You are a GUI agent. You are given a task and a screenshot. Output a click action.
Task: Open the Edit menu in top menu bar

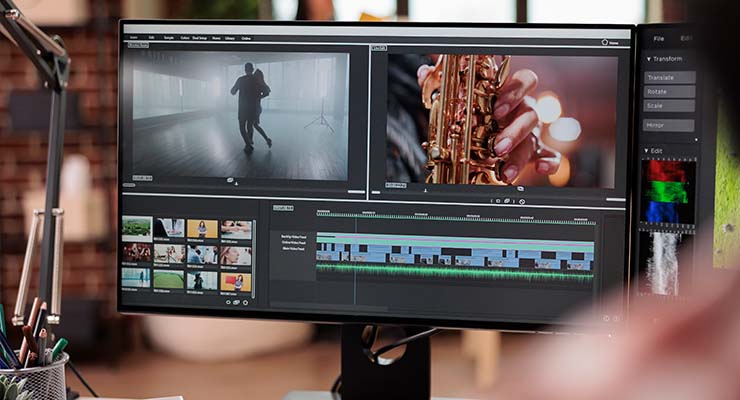point(150,38)
